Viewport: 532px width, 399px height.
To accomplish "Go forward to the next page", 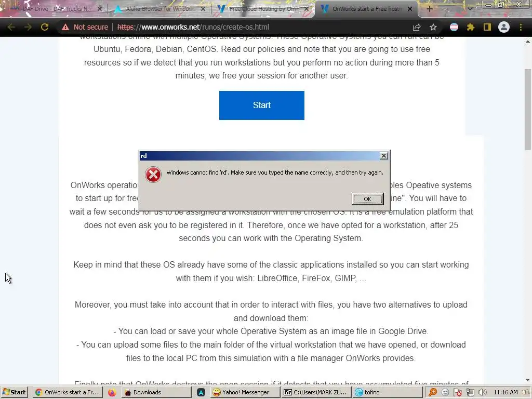I will pyautogui.click(x=28, y=27).
